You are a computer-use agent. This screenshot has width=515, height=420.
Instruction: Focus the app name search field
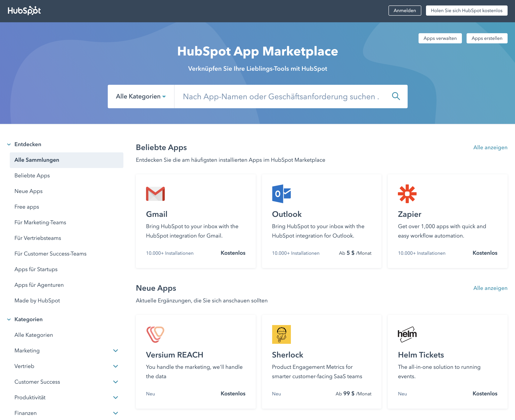pyautogui.click(x=281, y=97)
